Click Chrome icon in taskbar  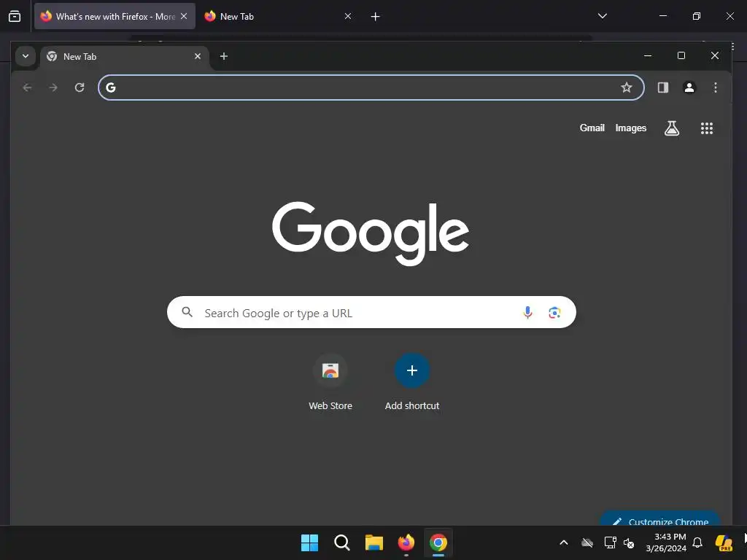438,542
